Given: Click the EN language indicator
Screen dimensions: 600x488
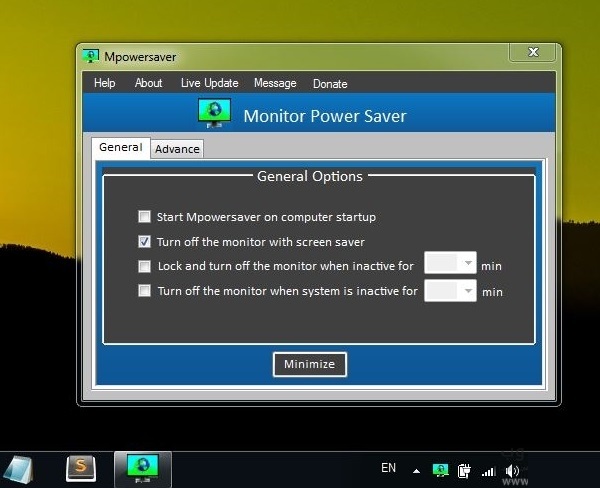Looking at the screenshot, I should [388, 468].
